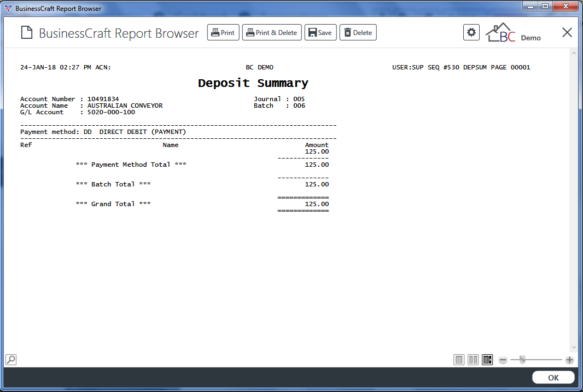Click account number 10491834
This screenshot has width=583, height=392.
point(103,99)
